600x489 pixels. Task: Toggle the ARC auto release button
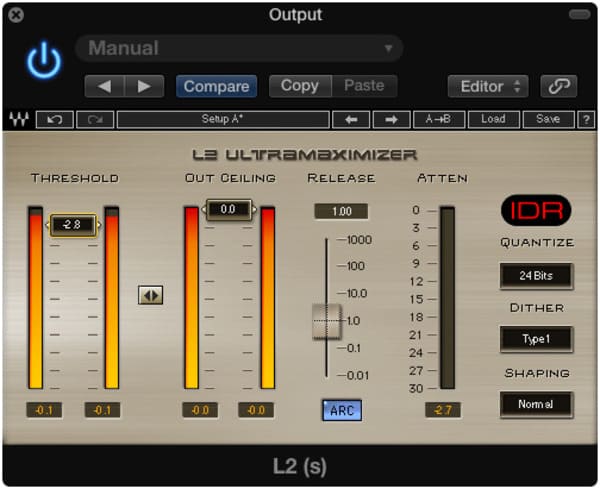342,410
